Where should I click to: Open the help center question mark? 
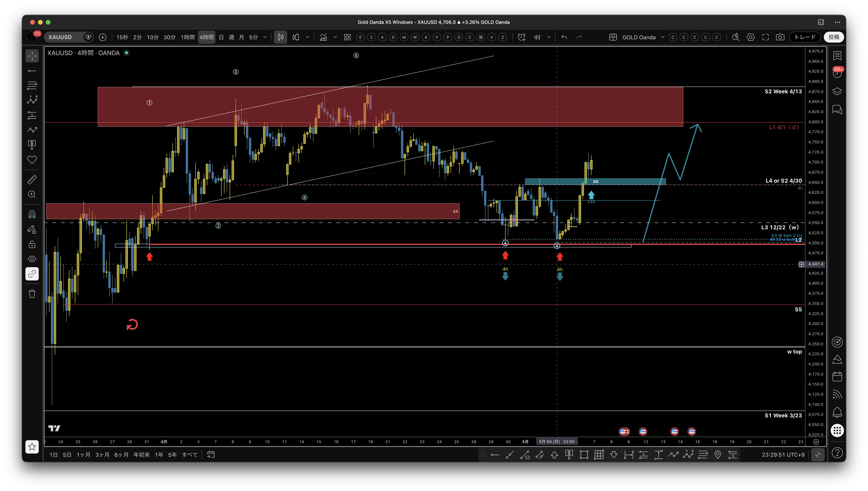click(837, 453)
